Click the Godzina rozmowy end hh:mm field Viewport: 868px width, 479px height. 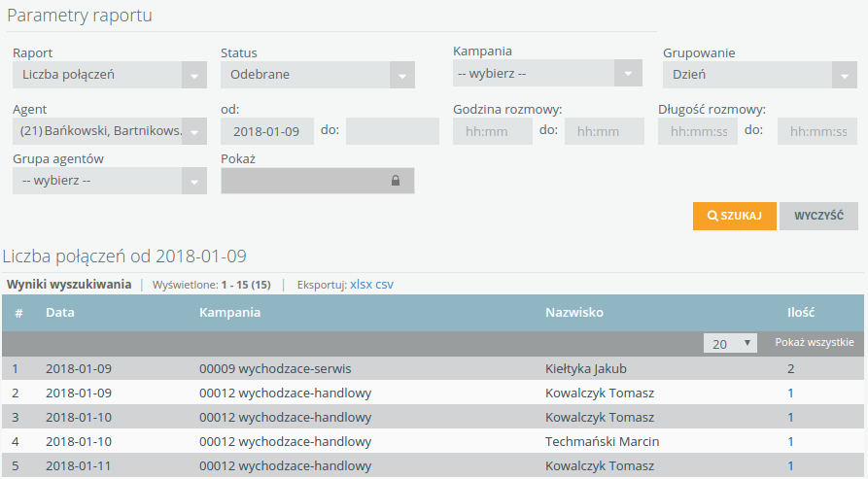605,131
